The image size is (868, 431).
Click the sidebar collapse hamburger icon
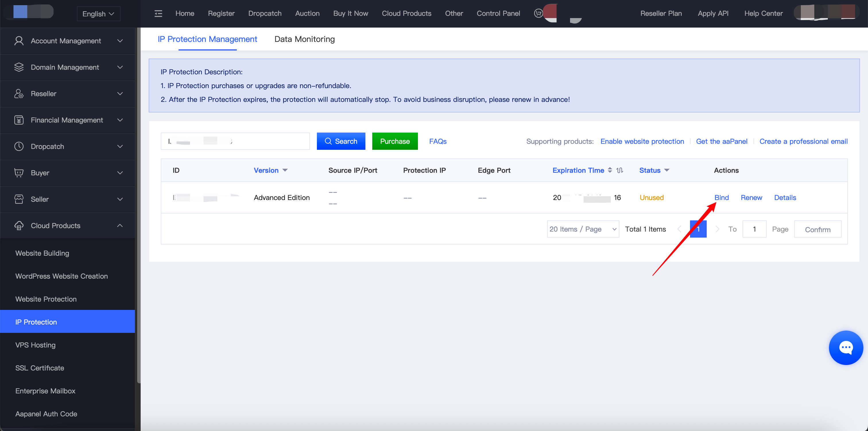[x=158, y=13]
